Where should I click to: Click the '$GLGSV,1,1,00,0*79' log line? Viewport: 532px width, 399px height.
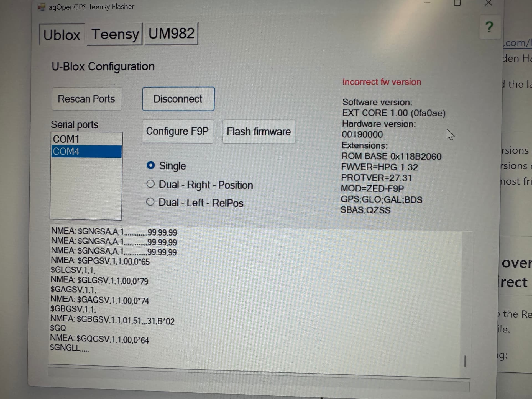point(99,281)
